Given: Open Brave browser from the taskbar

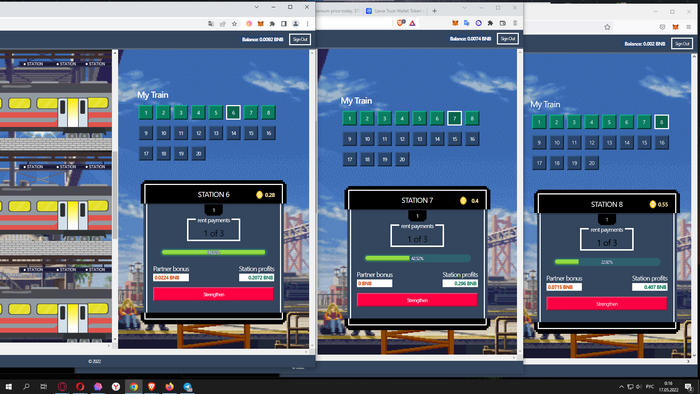Looking at the screenshot, I should pos(151,386).
